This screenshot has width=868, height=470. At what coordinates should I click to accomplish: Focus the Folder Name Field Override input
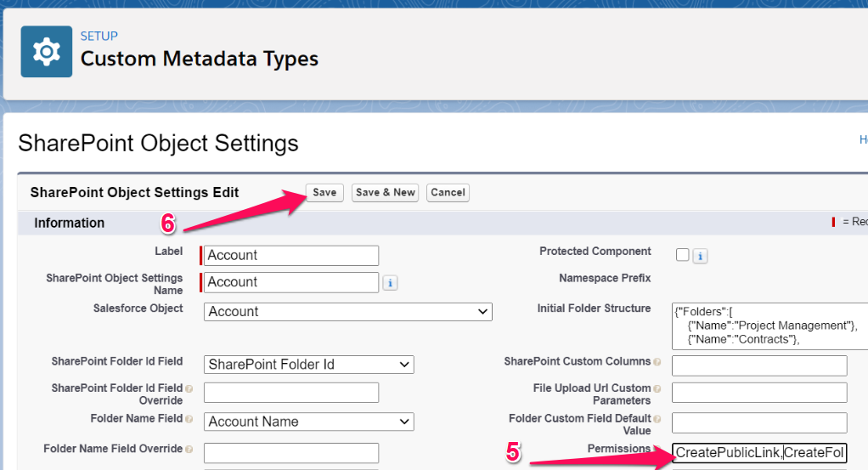click(x=291, y=453)
